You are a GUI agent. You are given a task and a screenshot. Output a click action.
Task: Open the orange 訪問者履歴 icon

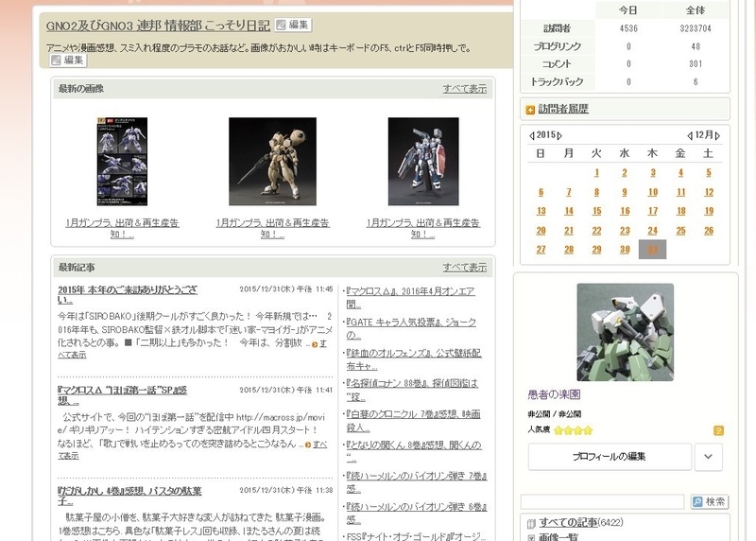pyautogui.click(x=530, y=110)
